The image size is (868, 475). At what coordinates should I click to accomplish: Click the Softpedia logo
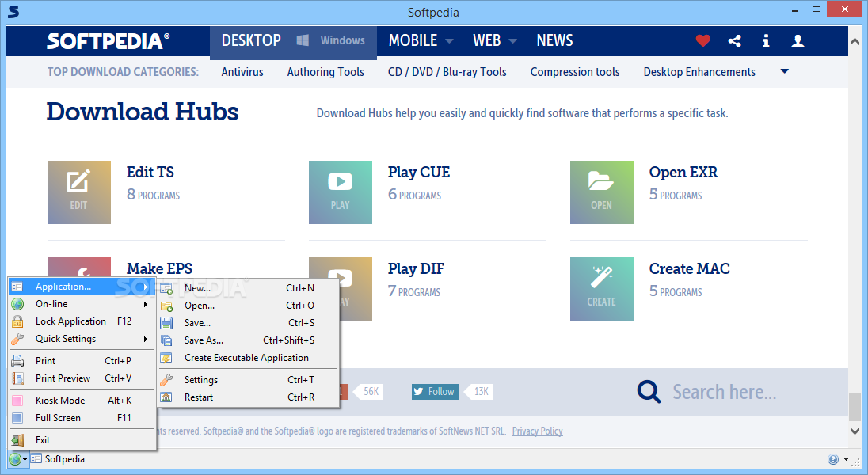[x=108, y=41]
